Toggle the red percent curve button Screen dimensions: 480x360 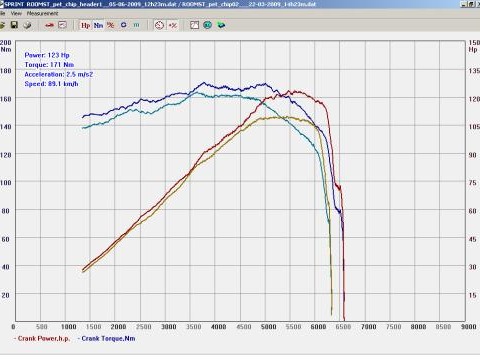coord(110,25)
